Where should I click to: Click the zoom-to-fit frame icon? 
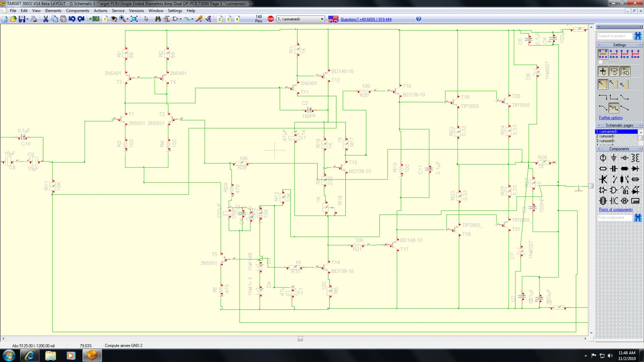(x=134, y=19)
